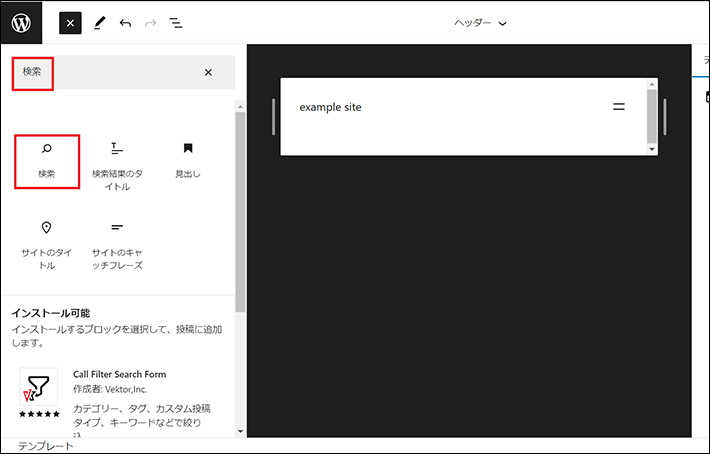
Task: Click the five-star rating under plugin
Action: pyautogui.click(x=39, y=414)
